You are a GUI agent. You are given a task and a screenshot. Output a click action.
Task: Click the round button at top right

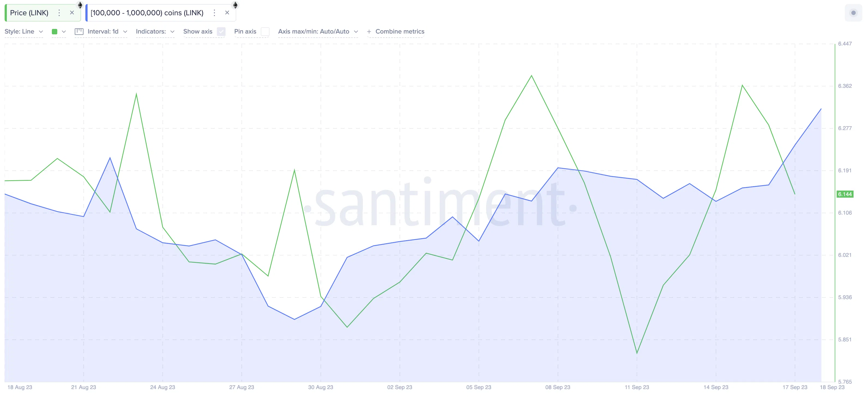(853, 13)
